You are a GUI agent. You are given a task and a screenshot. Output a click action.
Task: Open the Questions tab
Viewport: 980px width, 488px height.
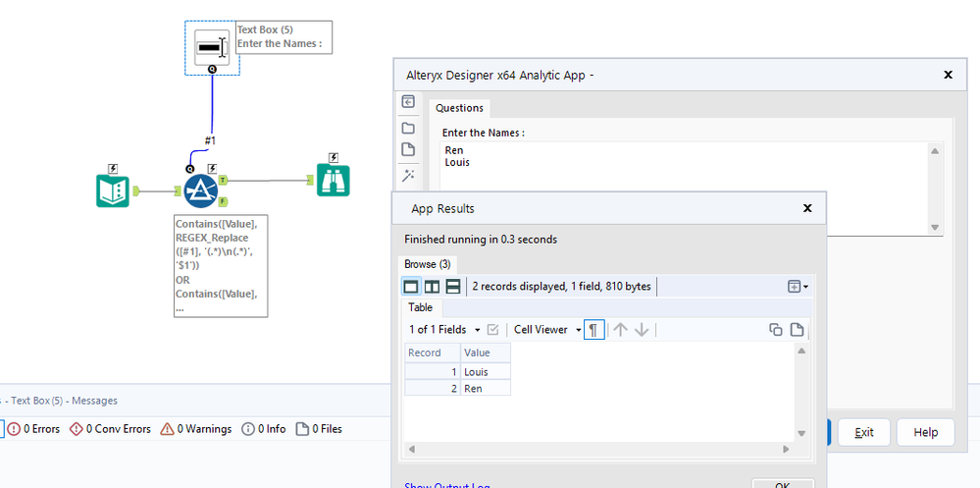coord(459,108)
